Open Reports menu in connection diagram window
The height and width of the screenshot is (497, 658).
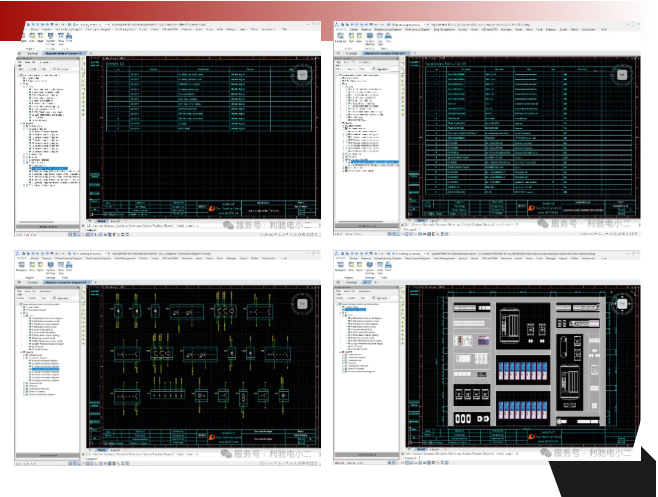click(x=47, y=258)
